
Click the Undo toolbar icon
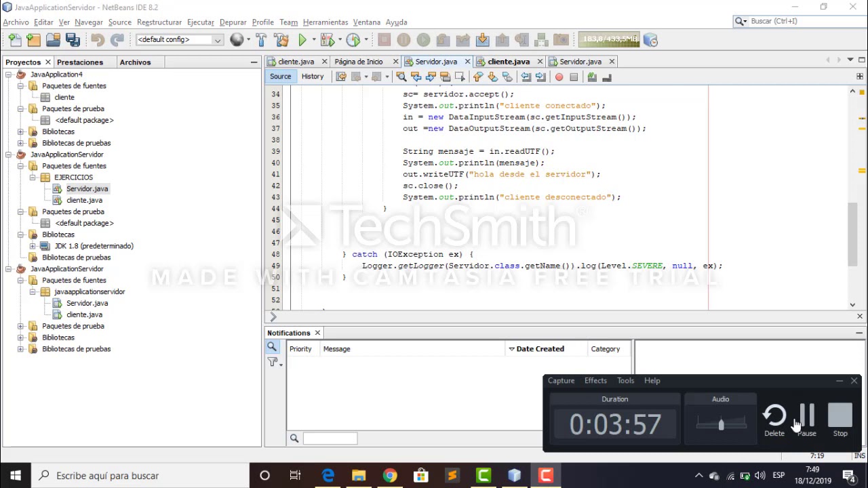point(97,40)
